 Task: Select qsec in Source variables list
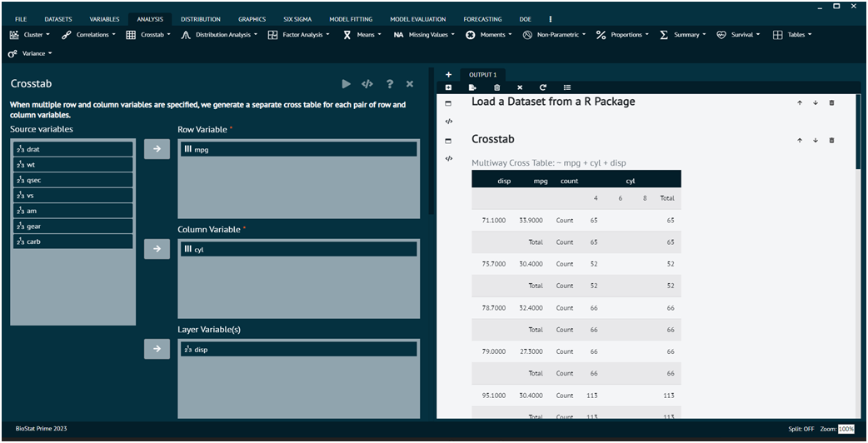73,181
